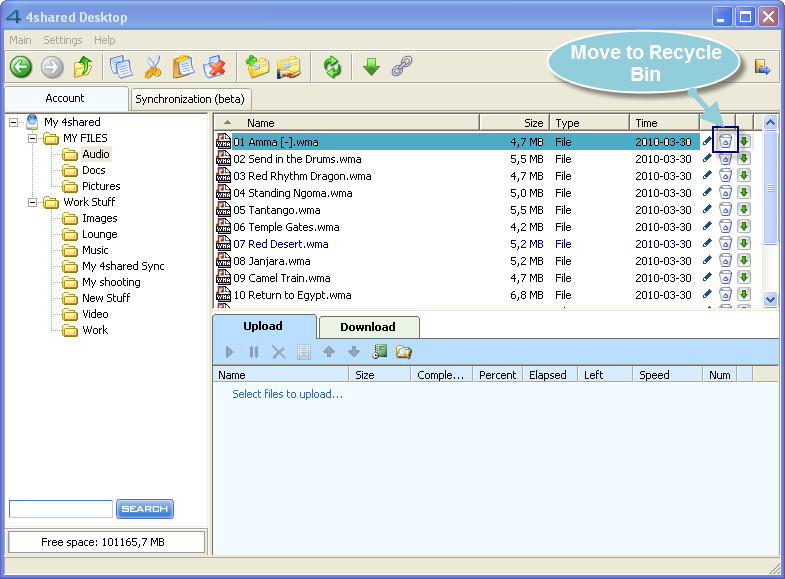Click the green Download arrow in the toolbar
Screen dimensions: 785x579
click(371, 67)
